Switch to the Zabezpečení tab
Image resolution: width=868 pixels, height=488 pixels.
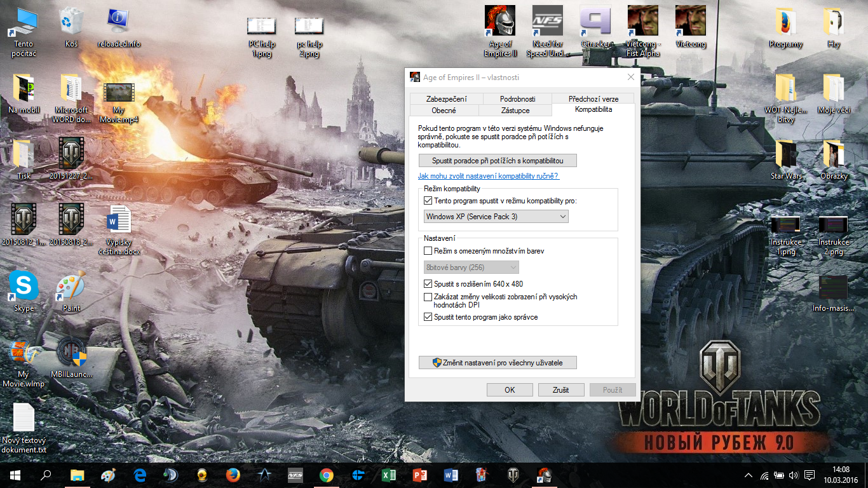446,98
